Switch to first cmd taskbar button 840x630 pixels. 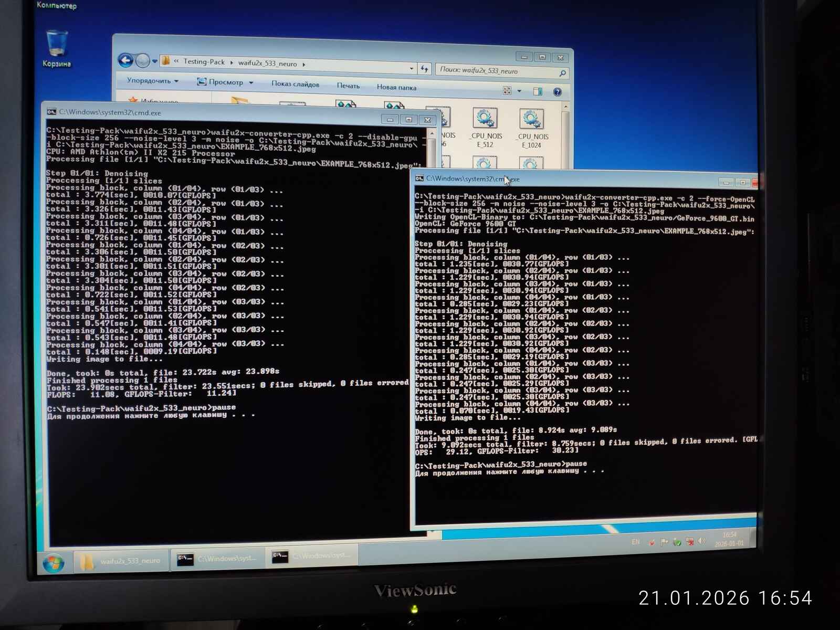217,559
